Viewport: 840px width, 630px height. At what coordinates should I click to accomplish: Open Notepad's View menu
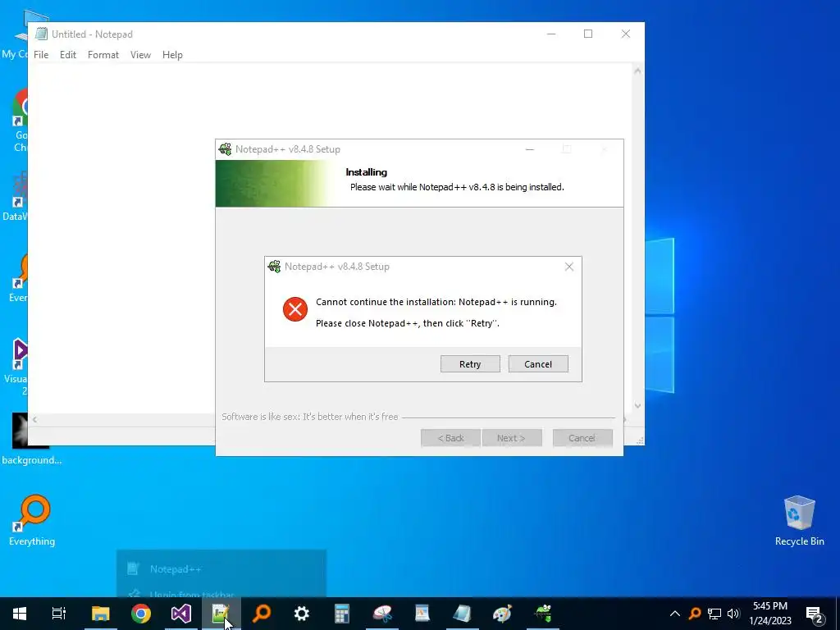click(140, 55)
